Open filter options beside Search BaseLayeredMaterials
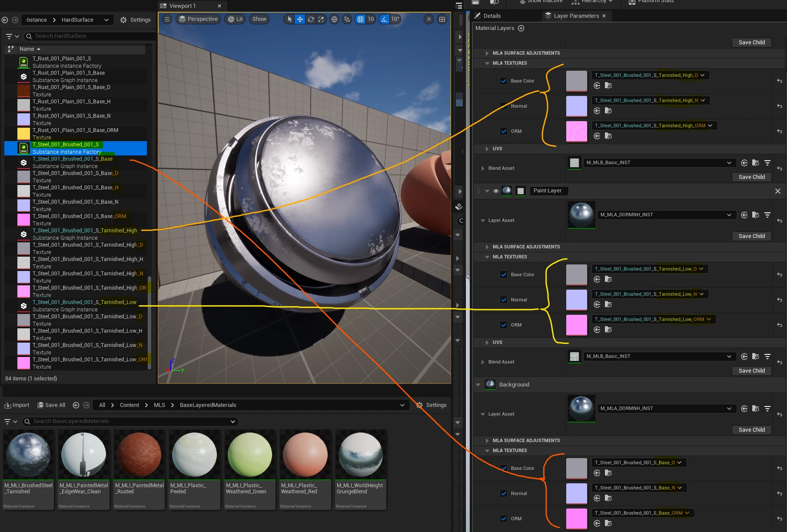787x532 pixels. 10,421
